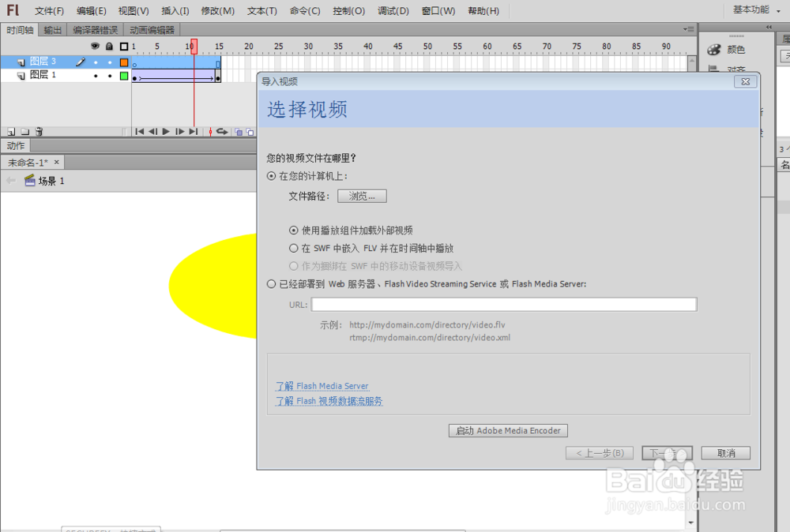Create a new layer in the timeline

pyautogui.click(x=10, y=131)
